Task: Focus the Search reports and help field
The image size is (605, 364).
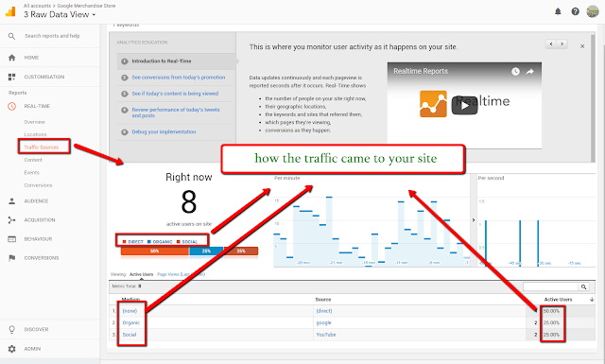Action: point(53,36)
